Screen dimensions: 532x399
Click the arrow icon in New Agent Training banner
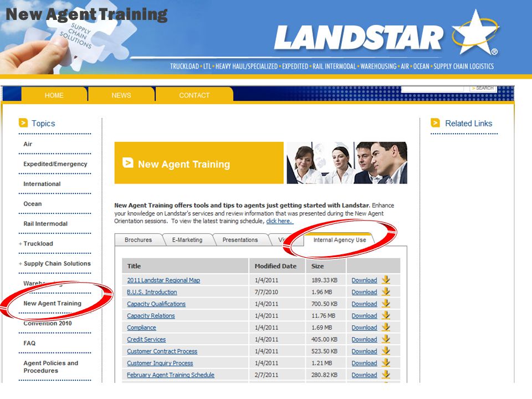(x=127, y=163)
